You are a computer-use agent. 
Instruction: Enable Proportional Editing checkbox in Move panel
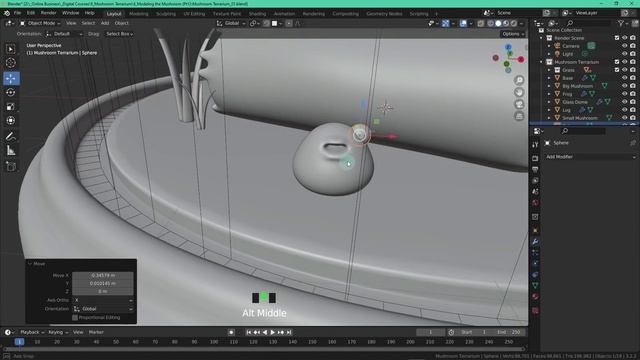pos(75,317)
